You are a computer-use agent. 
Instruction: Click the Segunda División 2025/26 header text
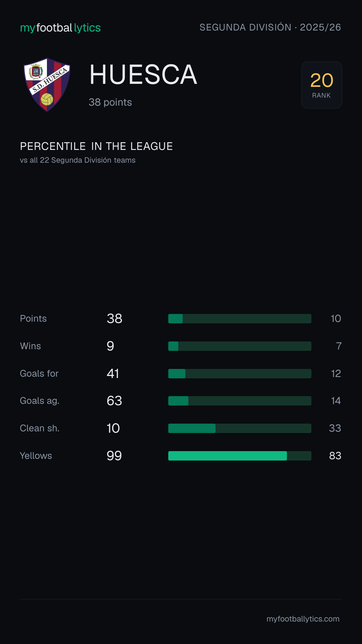270,28
